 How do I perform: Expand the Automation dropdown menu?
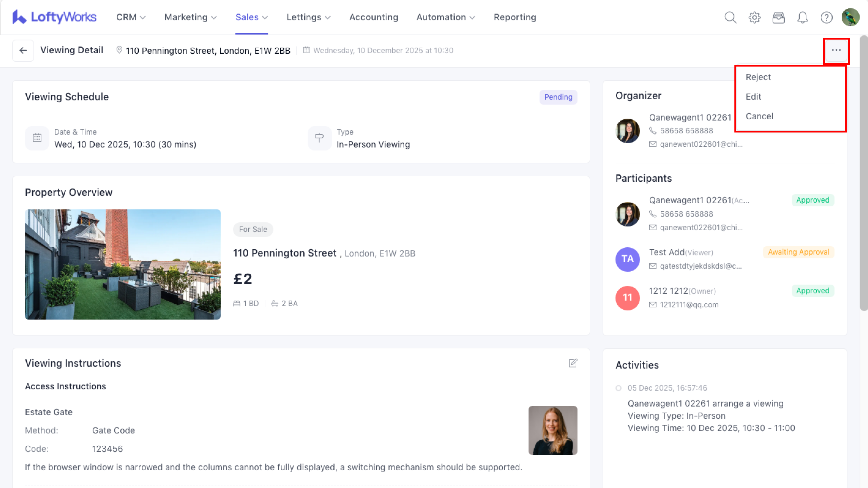pos(445,17)
